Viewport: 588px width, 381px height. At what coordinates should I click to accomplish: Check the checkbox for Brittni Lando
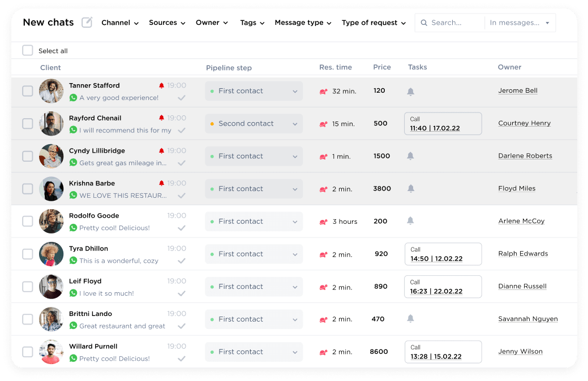[27, 319]
